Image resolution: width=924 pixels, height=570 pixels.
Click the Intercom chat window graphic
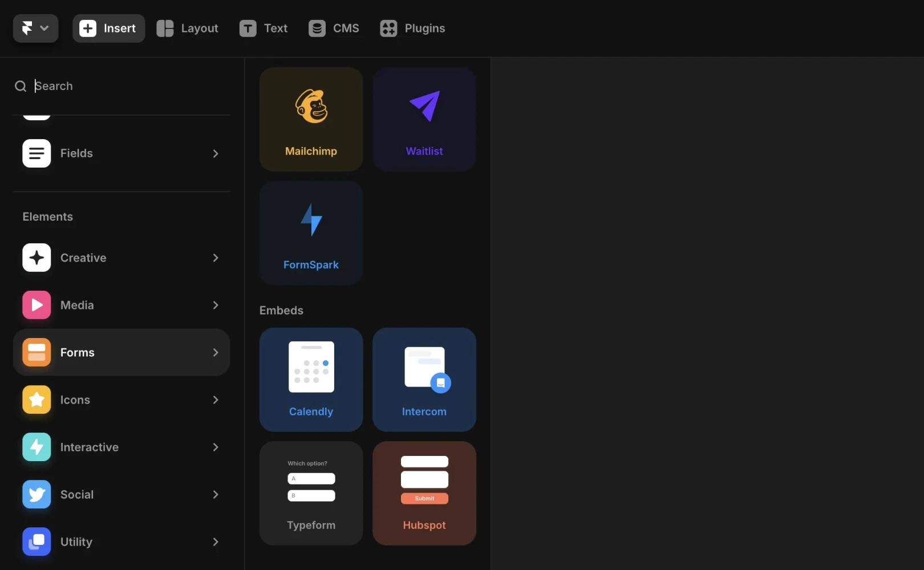[427, 369]
